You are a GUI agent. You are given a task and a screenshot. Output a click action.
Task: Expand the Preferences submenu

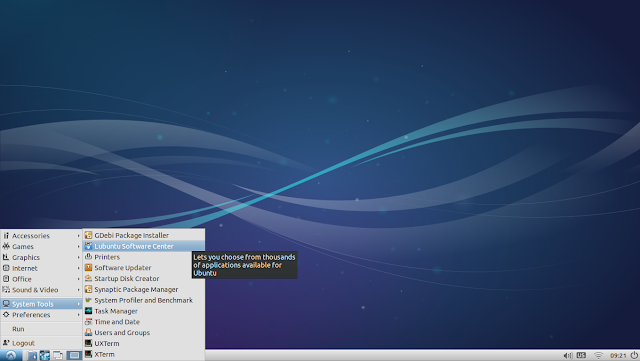point(41,315)
